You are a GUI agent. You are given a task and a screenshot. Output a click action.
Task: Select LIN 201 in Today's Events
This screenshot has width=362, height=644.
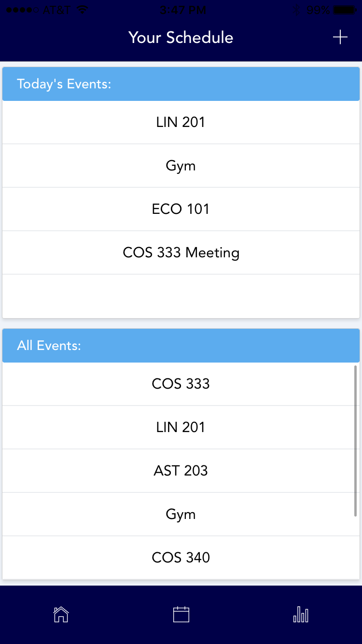coord(181,122)
